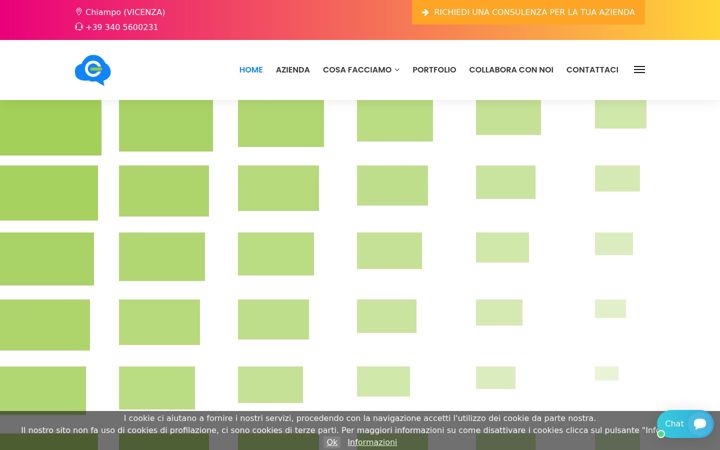Request a consultation for your company

tap(528, 12)
